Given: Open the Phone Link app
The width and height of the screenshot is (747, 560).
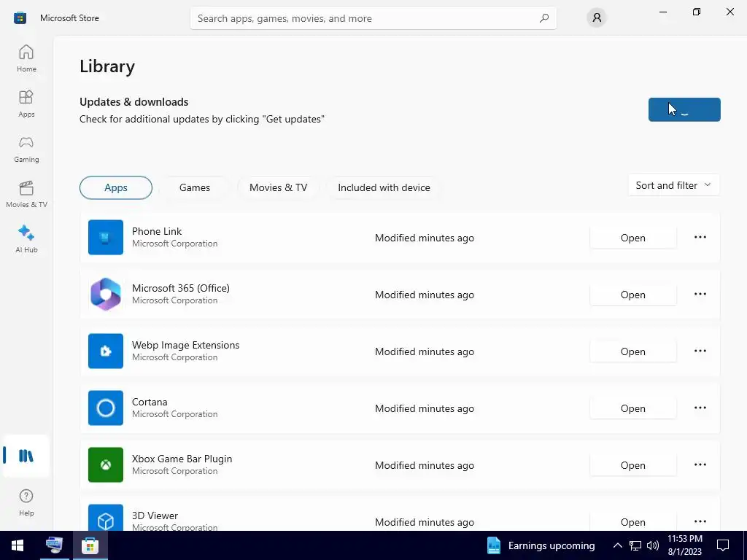Looking at the screenshot, I should tap(632, 238).
